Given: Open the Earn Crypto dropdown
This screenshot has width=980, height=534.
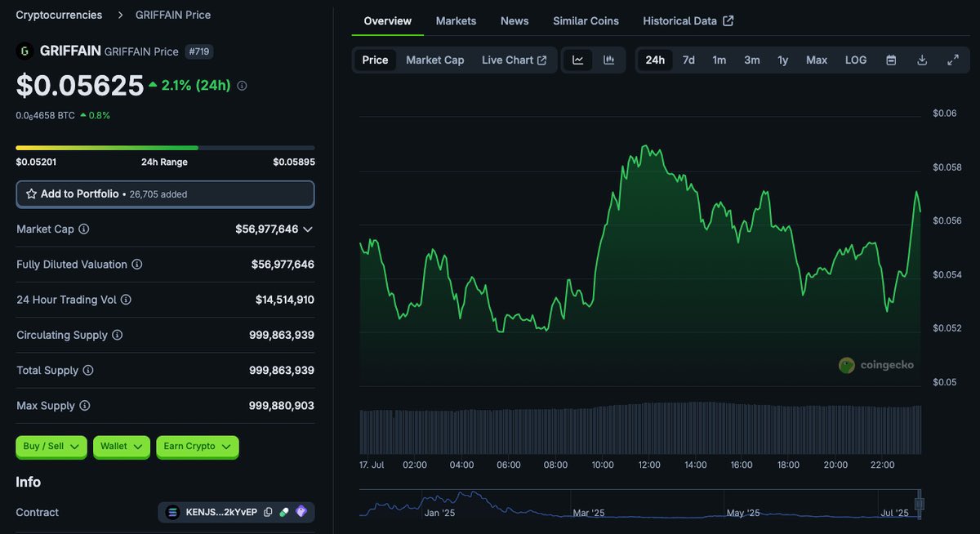Looking at the screenshot, I should pos(198,447).
